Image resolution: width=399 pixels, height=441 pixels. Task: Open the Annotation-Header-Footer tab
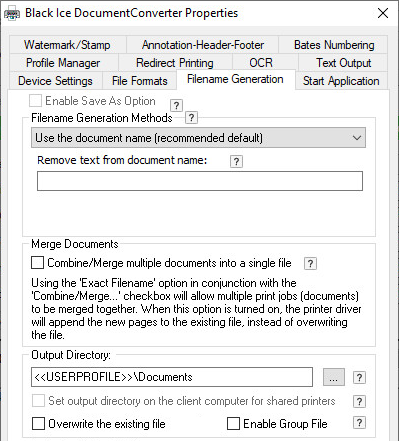(203, 45)
